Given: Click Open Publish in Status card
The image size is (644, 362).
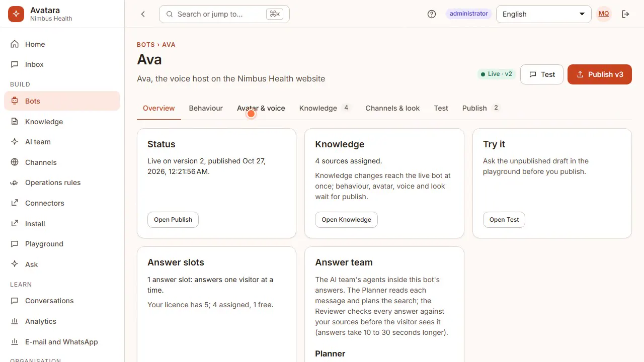Looking at the screenshot, I should coord(173,220).
